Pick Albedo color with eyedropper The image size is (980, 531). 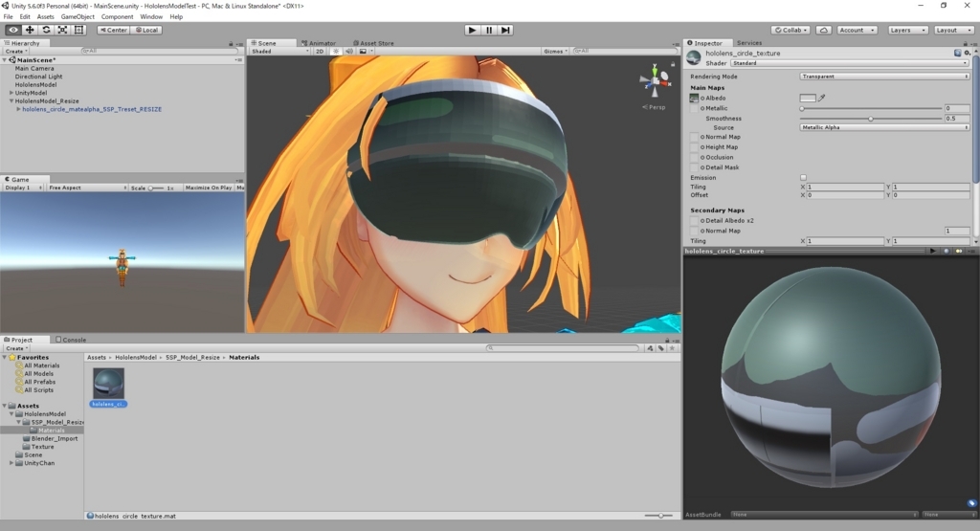tap(822, 99)
